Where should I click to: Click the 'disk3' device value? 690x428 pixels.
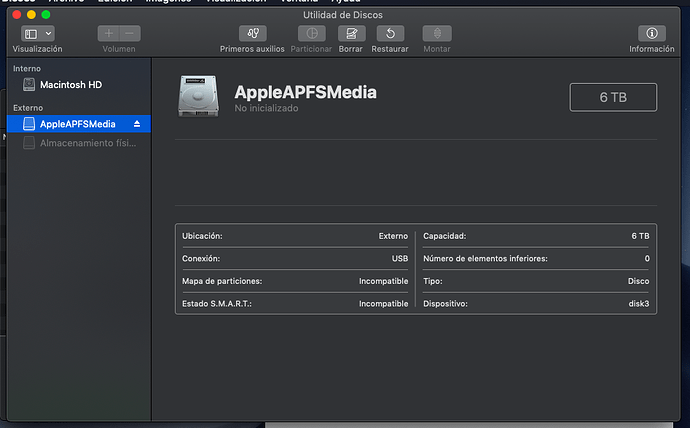click(639, 304)
